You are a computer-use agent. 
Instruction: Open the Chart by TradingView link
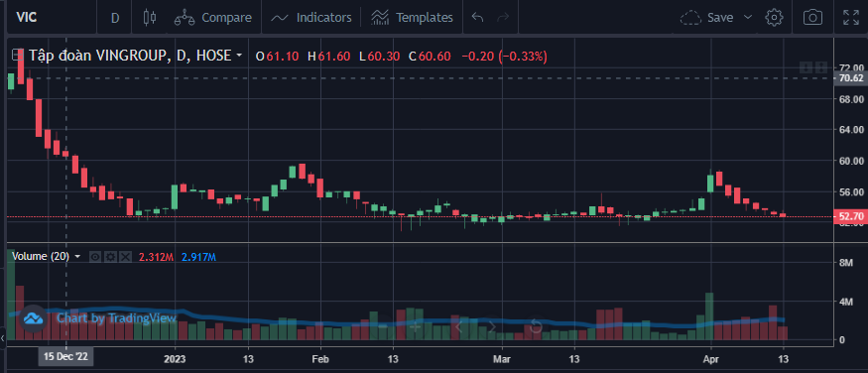click(116, 318)
